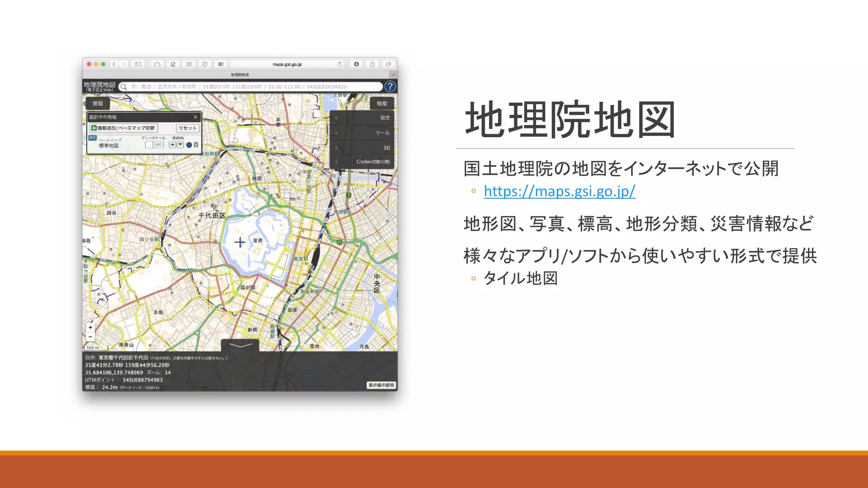
Task: Show the Top Sites grid icon
Action: click(189, 64)
